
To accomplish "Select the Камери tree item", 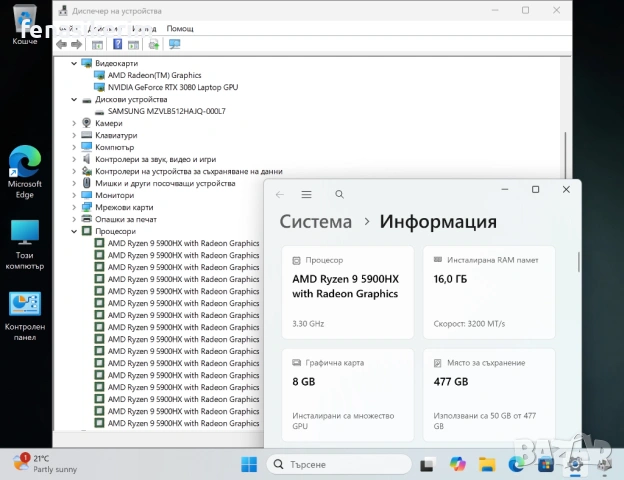I will click(x=109, y=123).
